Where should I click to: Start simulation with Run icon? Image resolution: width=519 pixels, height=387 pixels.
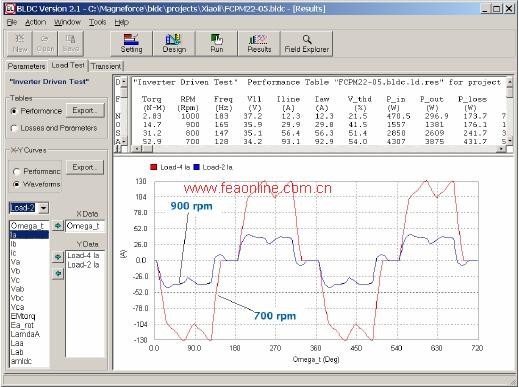coord(217,43)
